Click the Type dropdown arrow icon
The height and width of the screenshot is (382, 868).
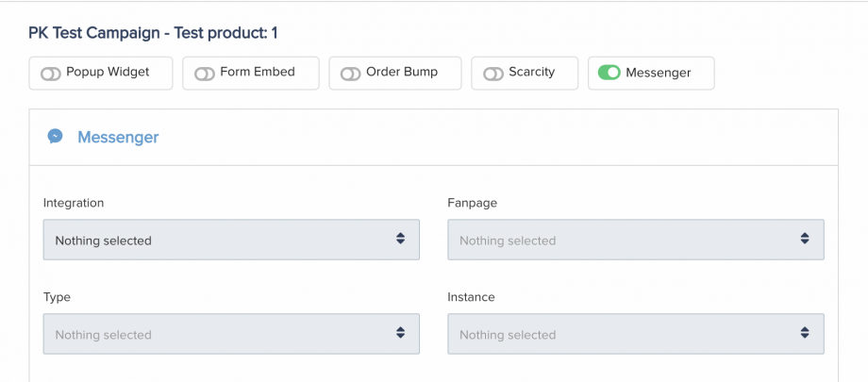(401, 334)
